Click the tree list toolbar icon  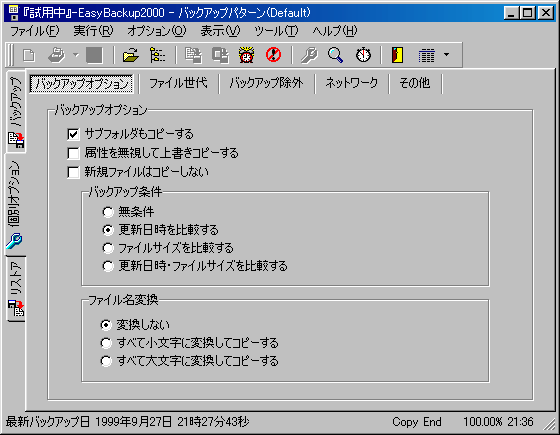(158, 55)
